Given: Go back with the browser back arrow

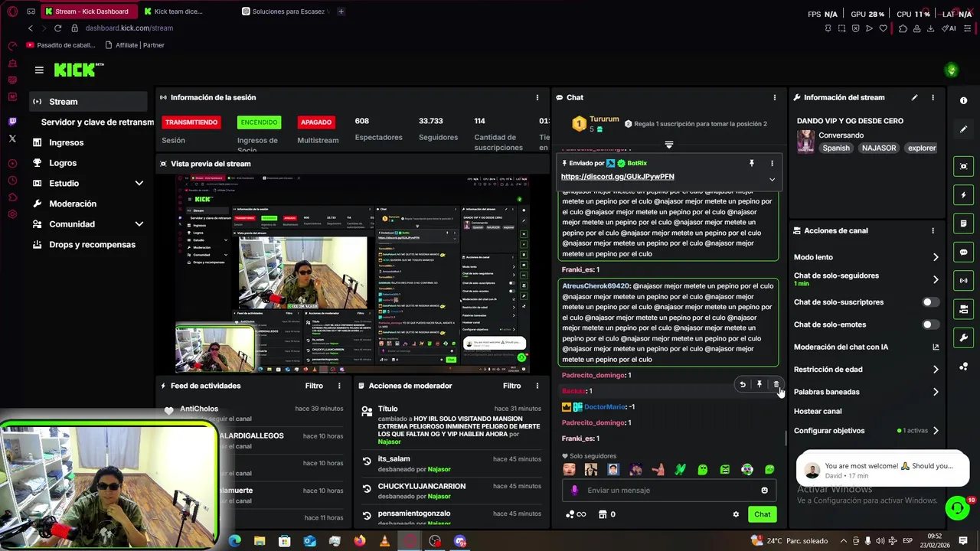Looking at the screenshot, I should pos(31,28).
